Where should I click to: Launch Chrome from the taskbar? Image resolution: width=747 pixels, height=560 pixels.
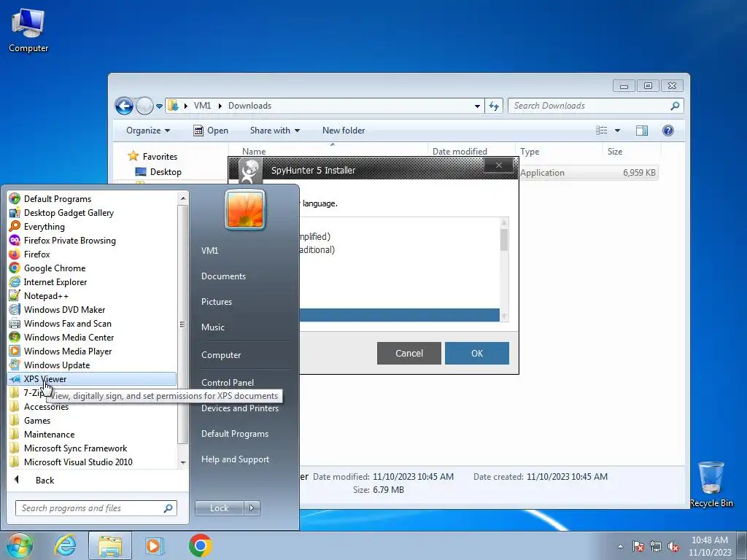[x=200, y=545]
